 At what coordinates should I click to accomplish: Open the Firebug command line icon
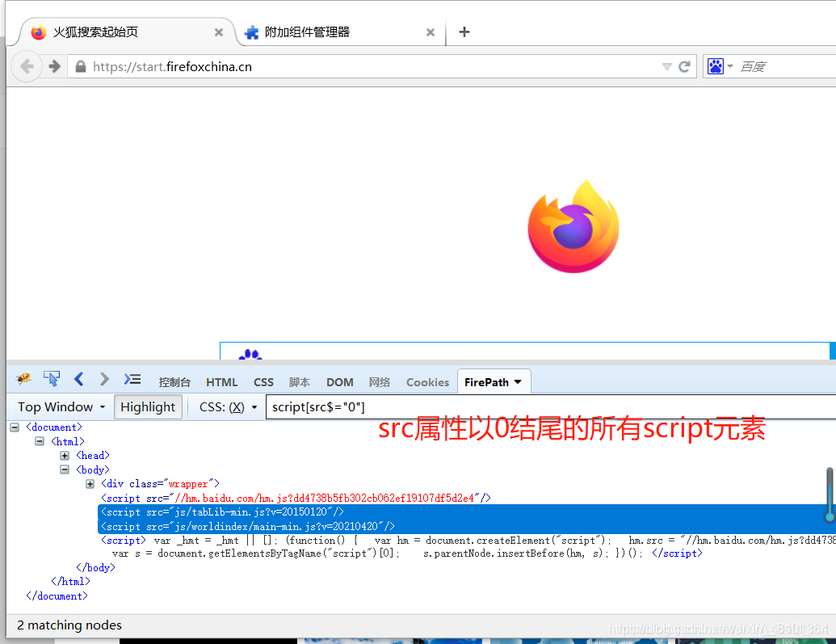coord(132,379)
